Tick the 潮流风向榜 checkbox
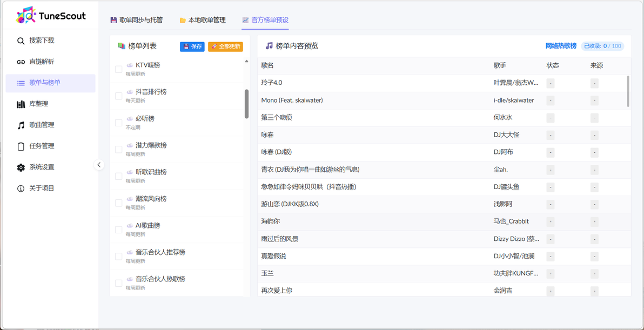The width and height of the screenshot is (644, 330). [119, 203]
